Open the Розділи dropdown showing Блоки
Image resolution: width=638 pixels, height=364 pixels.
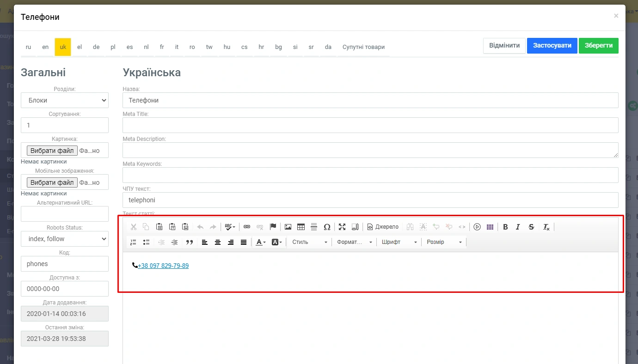pyautogui.click(x=65, y=100)
